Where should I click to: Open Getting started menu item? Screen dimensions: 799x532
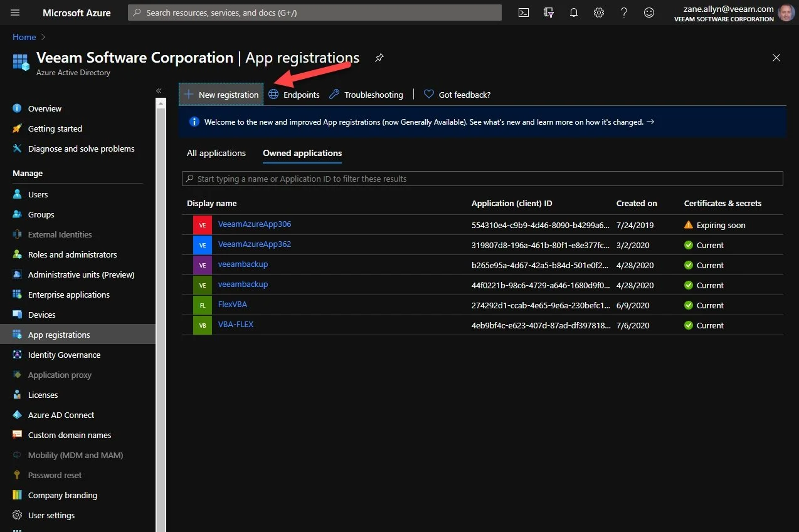55,128
